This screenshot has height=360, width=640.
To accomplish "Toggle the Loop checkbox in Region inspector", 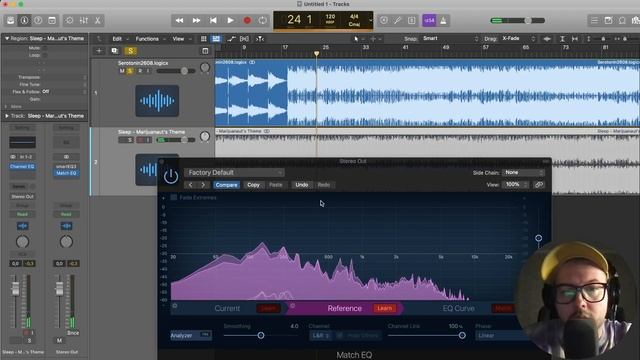I will coord(45,55).
